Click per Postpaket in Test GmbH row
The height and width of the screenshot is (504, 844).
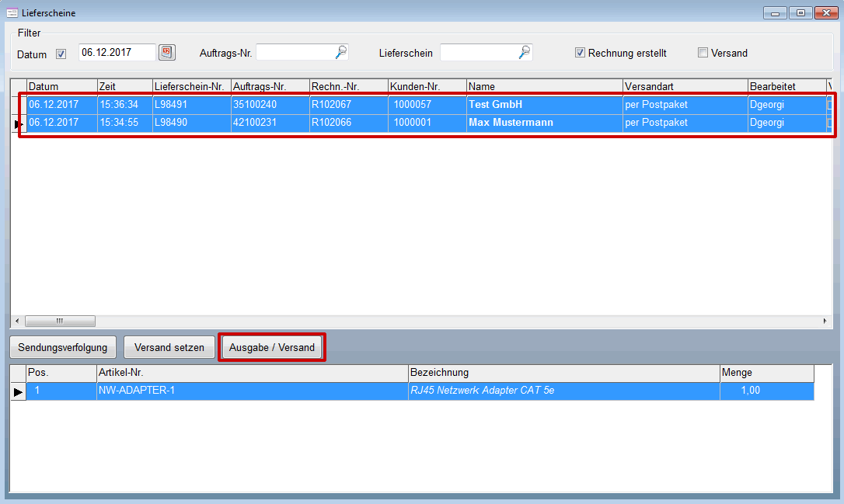(685, 104)
